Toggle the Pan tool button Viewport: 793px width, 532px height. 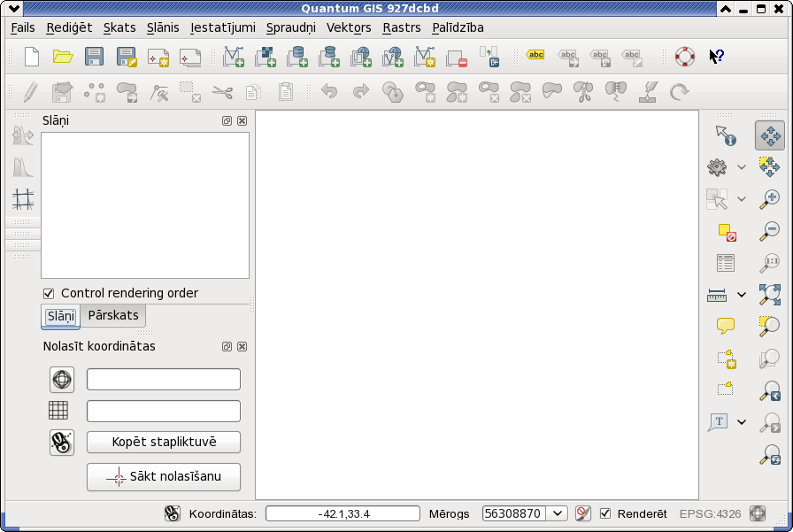point(770,135)
